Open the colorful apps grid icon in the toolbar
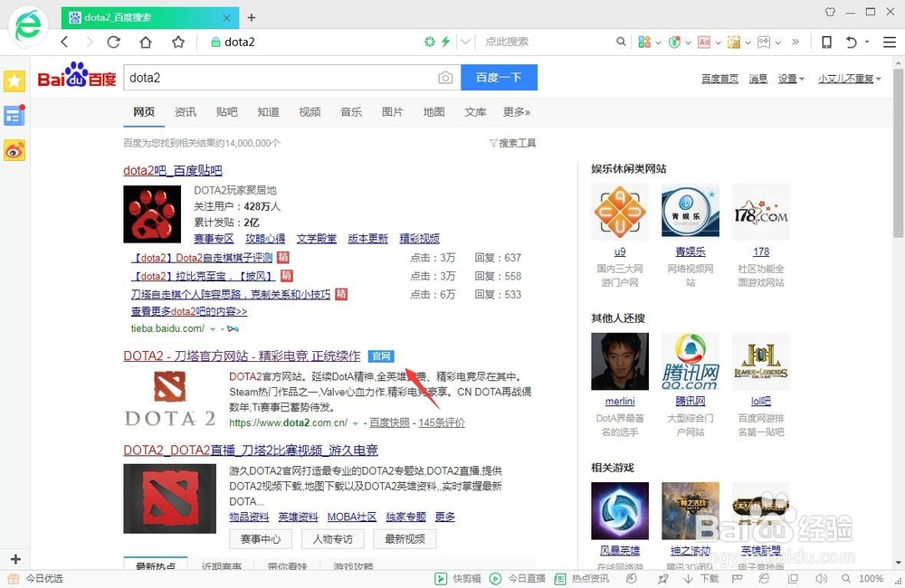The image size is (905, 588). tap(644, 42)
